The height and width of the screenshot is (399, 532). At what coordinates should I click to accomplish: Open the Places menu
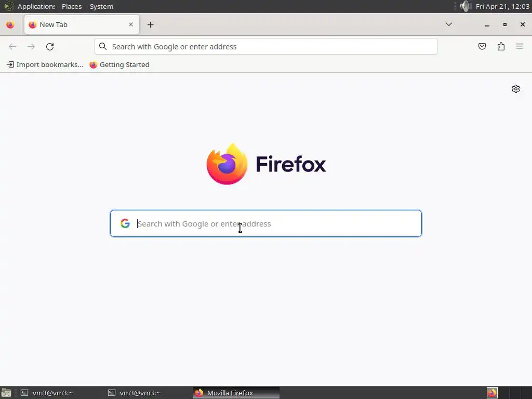pos(72,6)
